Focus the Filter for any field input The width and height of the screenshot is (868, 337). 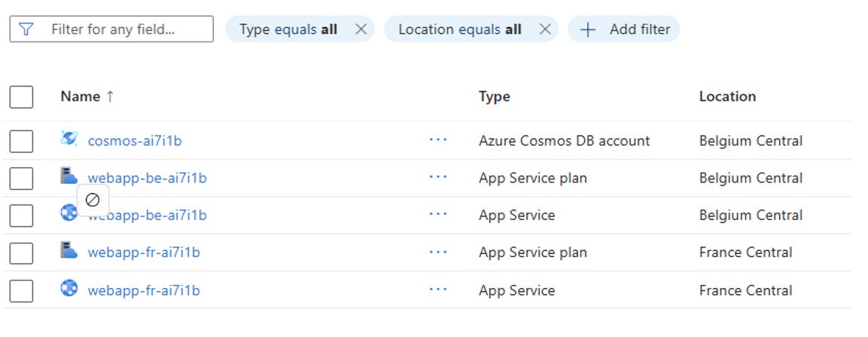(111, 29)
